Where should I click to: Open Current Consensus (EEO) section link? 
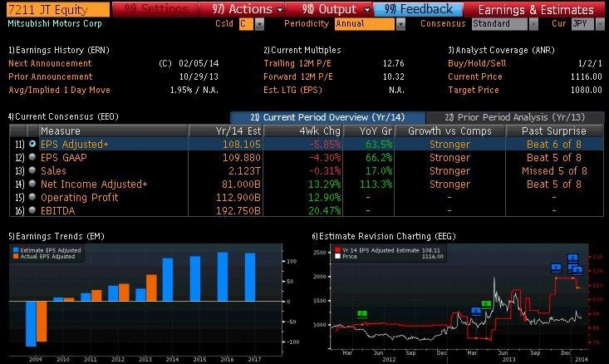pos(63,116)
